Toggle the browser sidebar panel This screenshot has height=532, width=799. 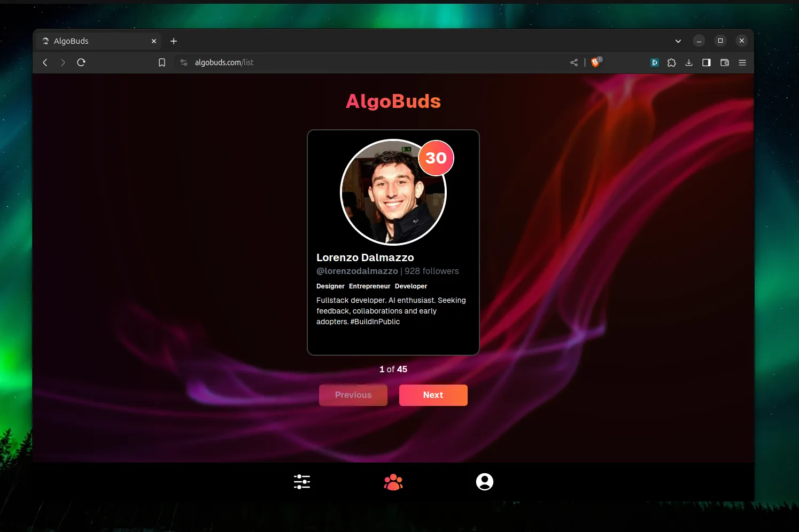[707, 62]
